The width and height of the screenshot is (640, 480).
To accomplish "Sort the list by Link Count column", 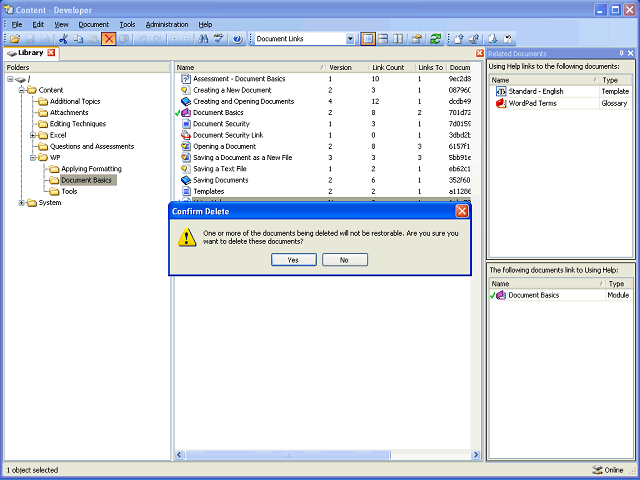I will click(x=392, y=67).
